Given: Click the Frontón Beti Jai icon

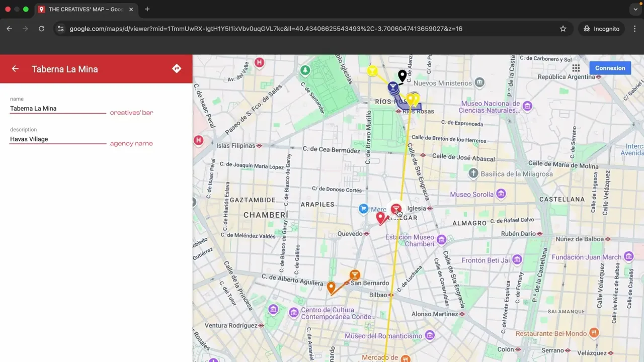Looking at the screenshot, I should pyautogui.click(x=517, y=260).
